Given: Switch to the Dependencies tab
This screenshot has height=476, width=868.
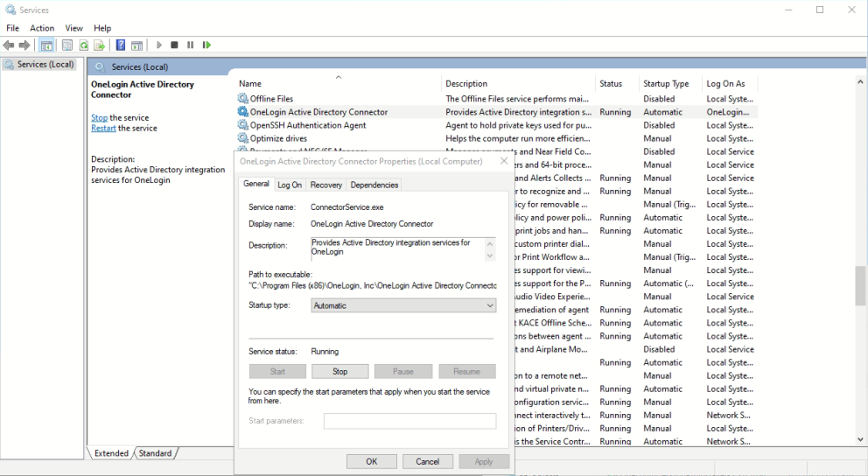Looking at the screenshot, I should point(374,185).
